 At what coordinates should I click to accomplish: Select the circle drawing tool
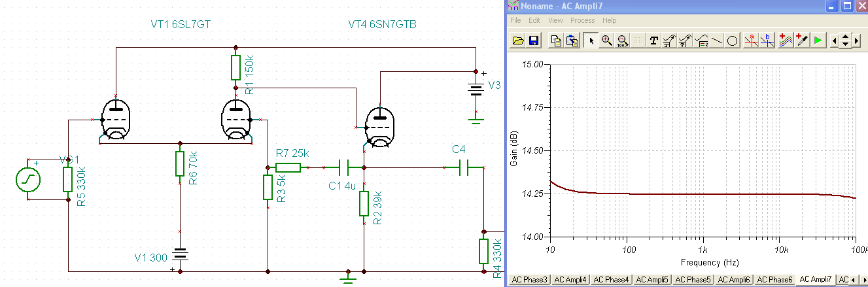coord(733,41)
